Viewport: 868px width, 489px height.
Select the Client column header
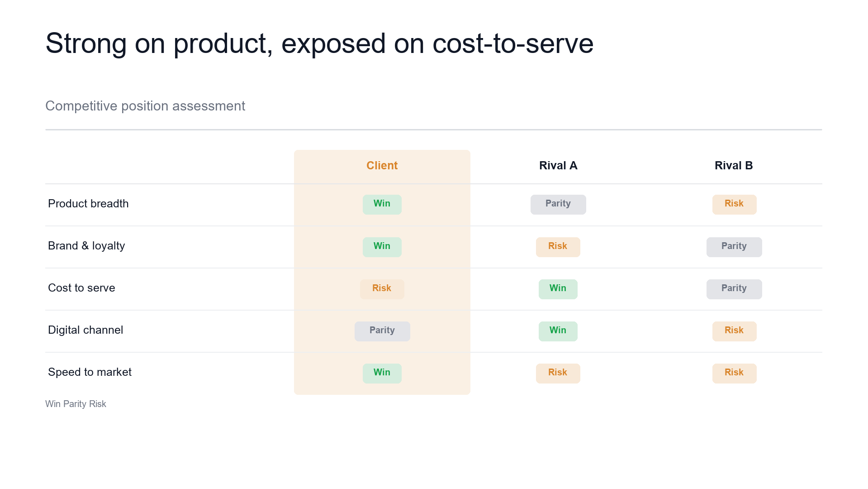[382, 166]
